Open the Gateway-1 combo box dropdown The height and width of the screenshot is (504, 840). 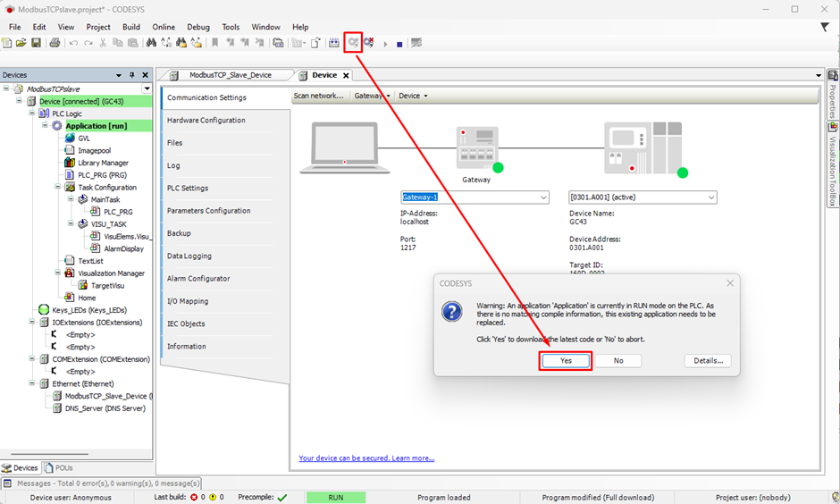[543, 197]
